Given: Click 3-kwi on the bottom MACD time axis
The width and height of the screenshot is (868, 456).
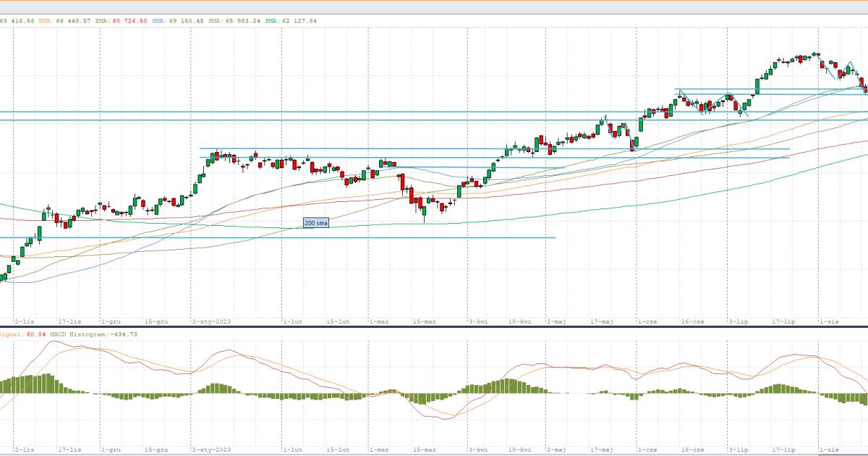Looking at the screenshot, I should point(477,449).
